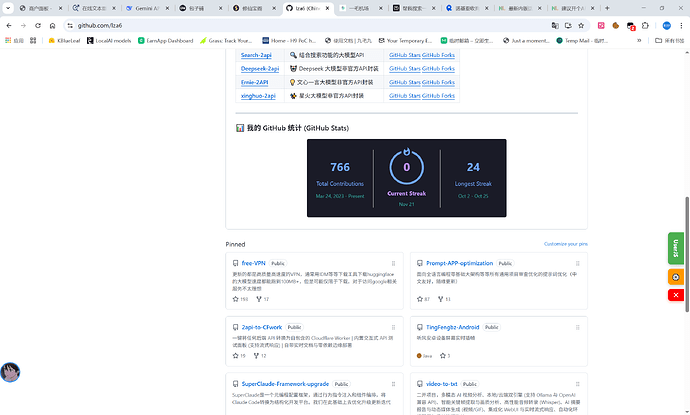Open the Ernie-2API project link

(x=254, y=82)
